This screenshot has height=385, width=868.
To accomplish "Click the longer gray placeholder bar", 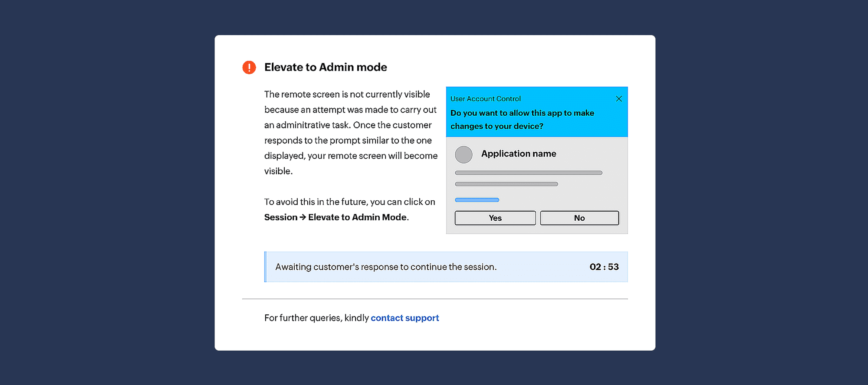I will (x=528, y=173).
